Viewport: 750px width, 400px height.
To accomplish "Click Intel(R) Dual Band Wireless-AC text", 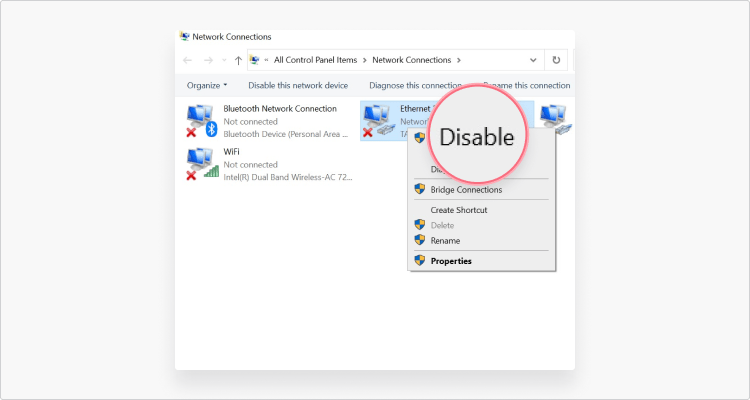I will 288,177.
